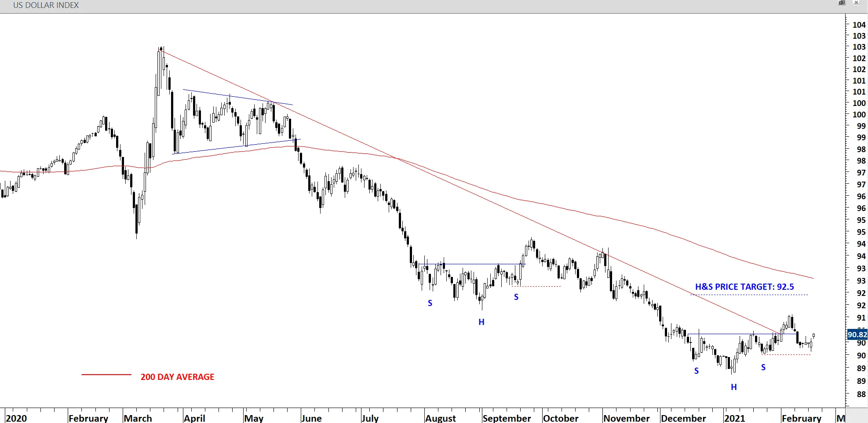
Task: Close the US Dollar Index chart
Action: tap(856, 3)
